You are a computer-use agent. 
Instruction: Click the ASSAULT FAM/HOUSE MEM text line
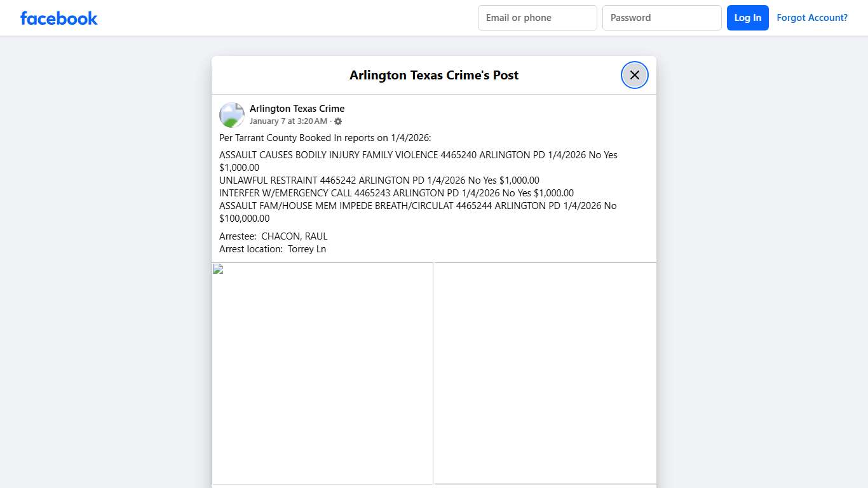point(417,205)
